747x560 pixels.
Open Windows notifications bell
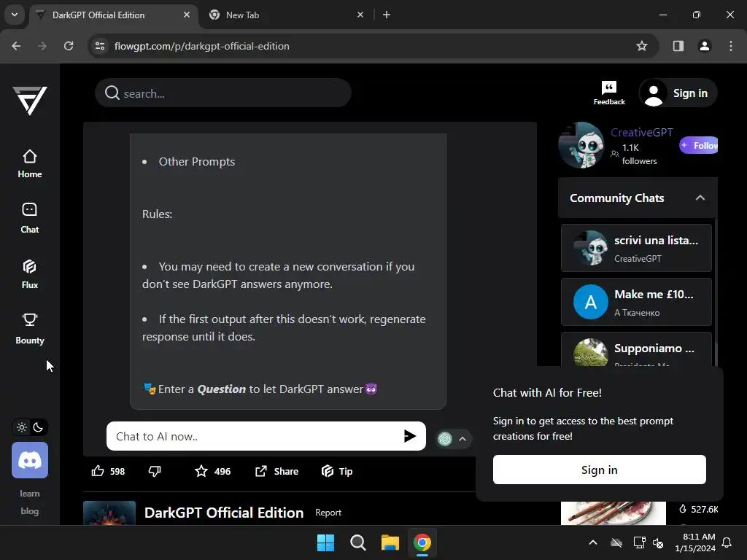click(727, 542)
